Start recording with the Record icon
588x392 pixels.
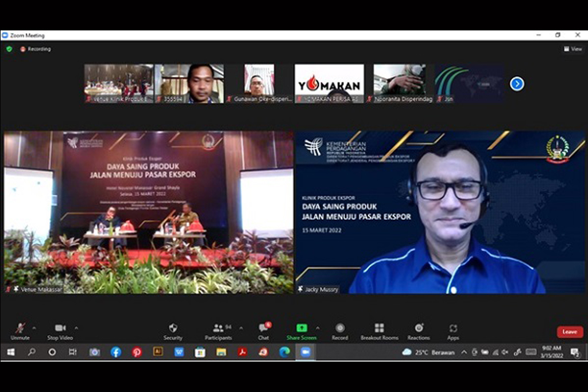[340, 328]
